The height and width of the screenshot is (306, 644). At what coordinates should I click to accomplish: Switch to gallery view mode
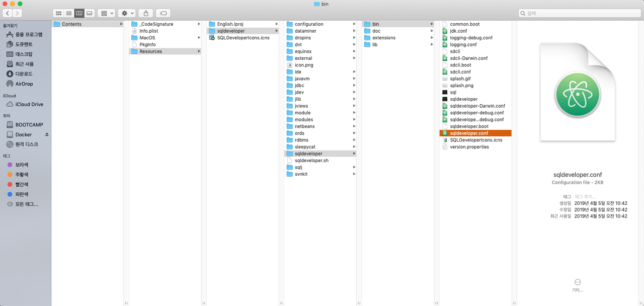(90, 13)
